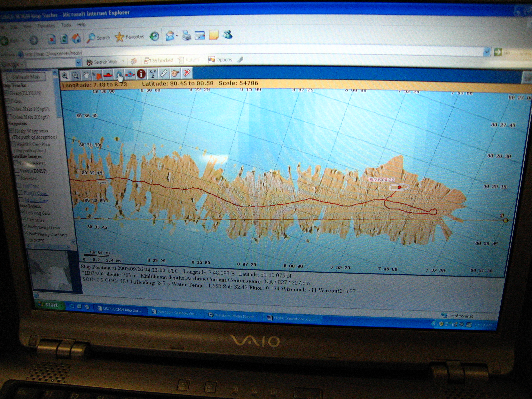Click the red ship icon tool
The image size is (532, 399).
[108, 75]
